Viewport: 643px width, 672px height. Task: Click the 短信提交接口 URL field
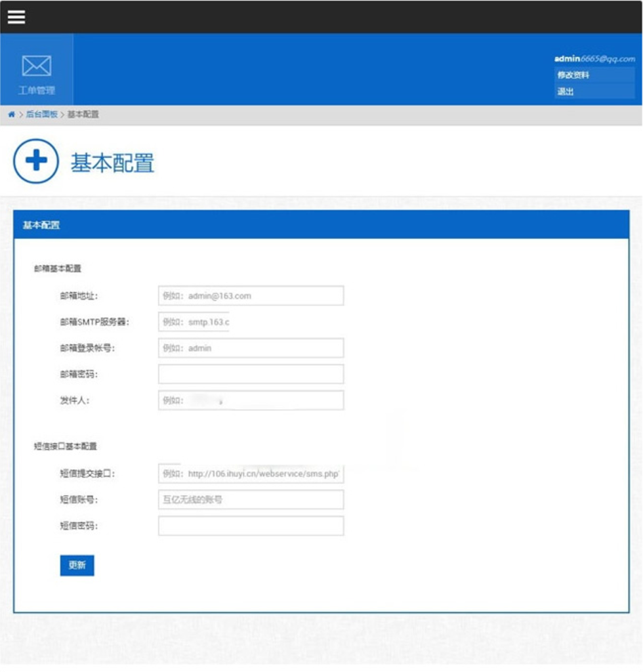pos(251,472)
